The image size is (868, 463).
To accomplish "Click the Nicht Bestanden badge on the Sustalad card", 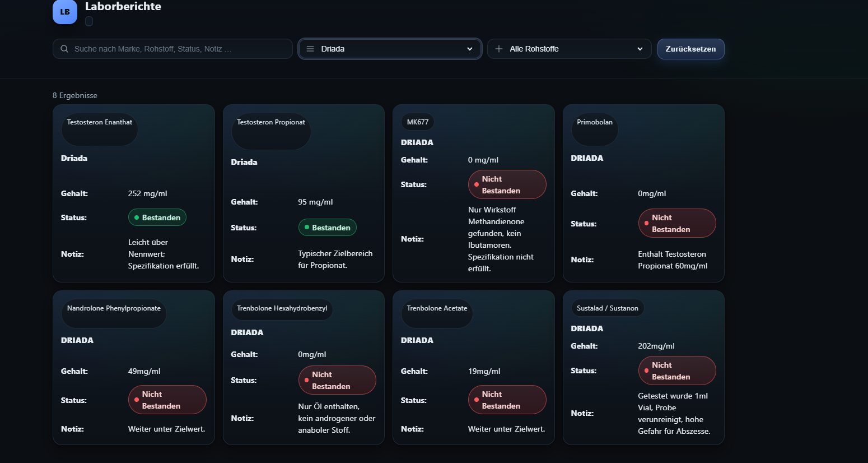I will coord(676,371).
